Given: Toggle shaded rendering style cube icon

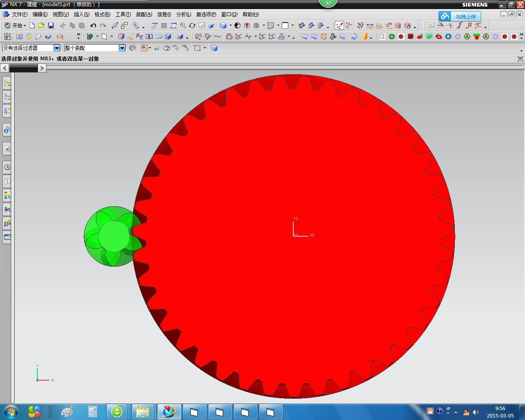Looking at the screenshot, I should point(223,25).
